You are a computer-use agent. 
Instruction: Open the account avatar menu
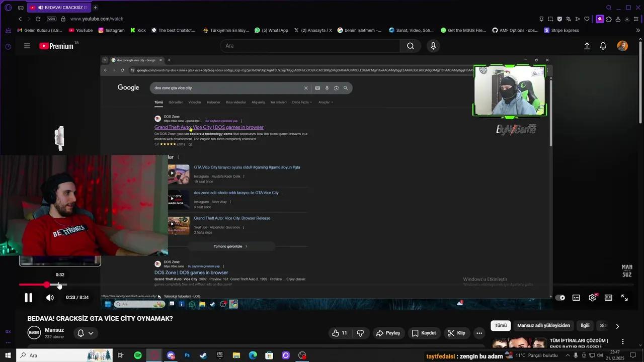pos(622,46)
